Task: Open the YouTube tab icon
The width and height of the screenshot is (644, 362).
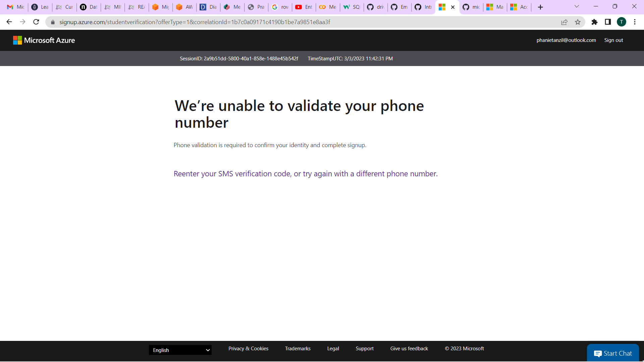Action: pyautogui.click(x=299, y=7)
